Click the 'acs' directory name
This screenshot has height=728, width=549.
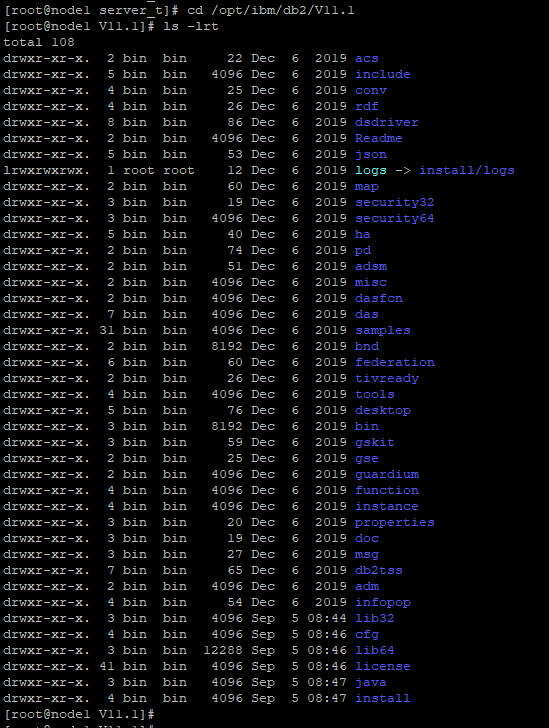(x=366, y=58)
